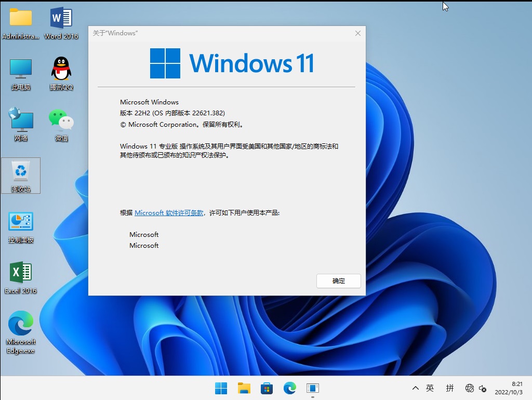Open 控制面板 control panel icon

pyautogui.click(x=21, y=228)
